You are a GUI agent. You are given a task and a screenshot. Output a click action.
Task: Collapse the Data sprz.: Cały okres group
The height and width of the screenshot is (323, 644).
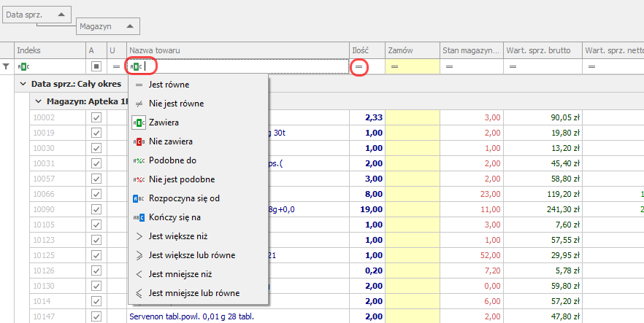coord(23,84)
